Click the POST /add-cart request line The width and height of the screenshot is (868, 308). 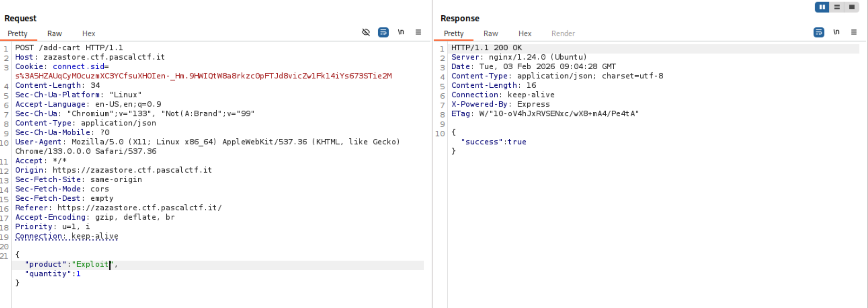[69, 48]
